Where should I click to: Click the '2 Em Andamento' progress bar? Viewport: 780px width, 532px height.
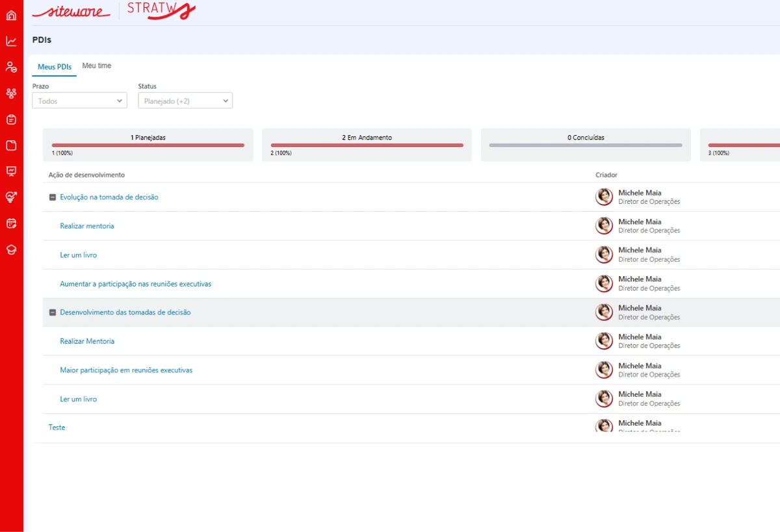(x=367, y=146)
